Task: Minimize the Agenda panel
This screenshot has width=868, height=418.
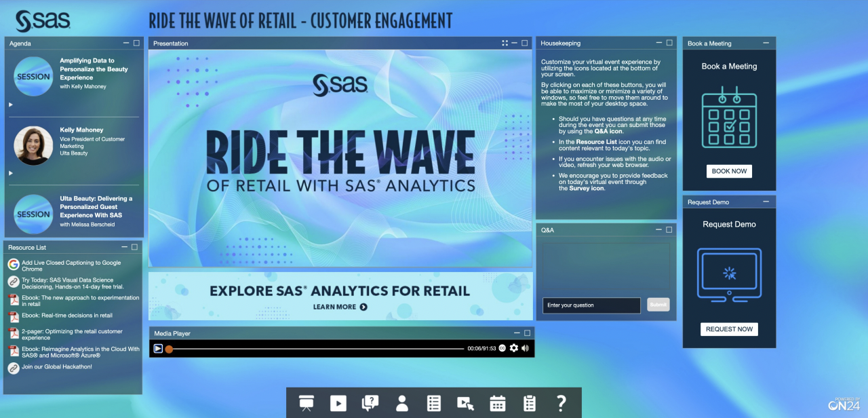Action: pyautogui.click(x=126, y=43)
